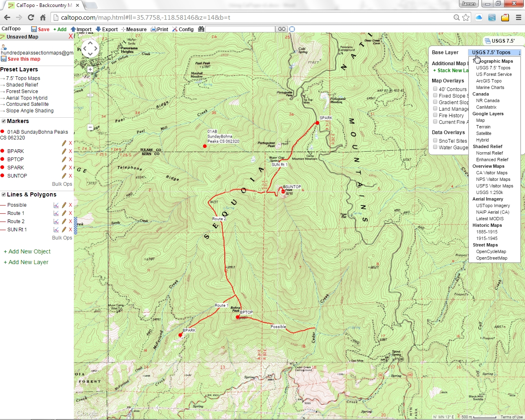
Task: Click the locate-me target icon beside GO
Action: 292,29
